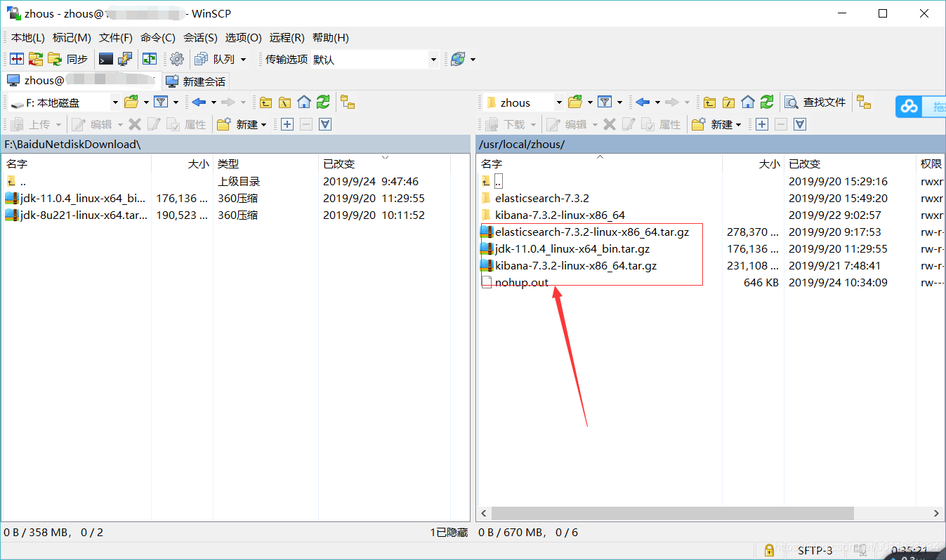Click local panel root directory icon
The width and height of the screenshot is (946, 560).
coord(284,102)
